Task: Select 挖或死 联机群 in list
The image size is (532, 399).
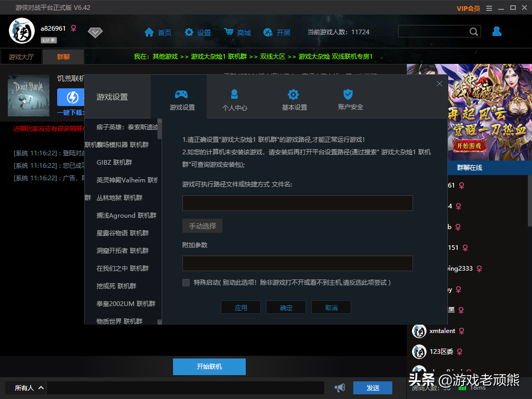Action: pos(116,286)
